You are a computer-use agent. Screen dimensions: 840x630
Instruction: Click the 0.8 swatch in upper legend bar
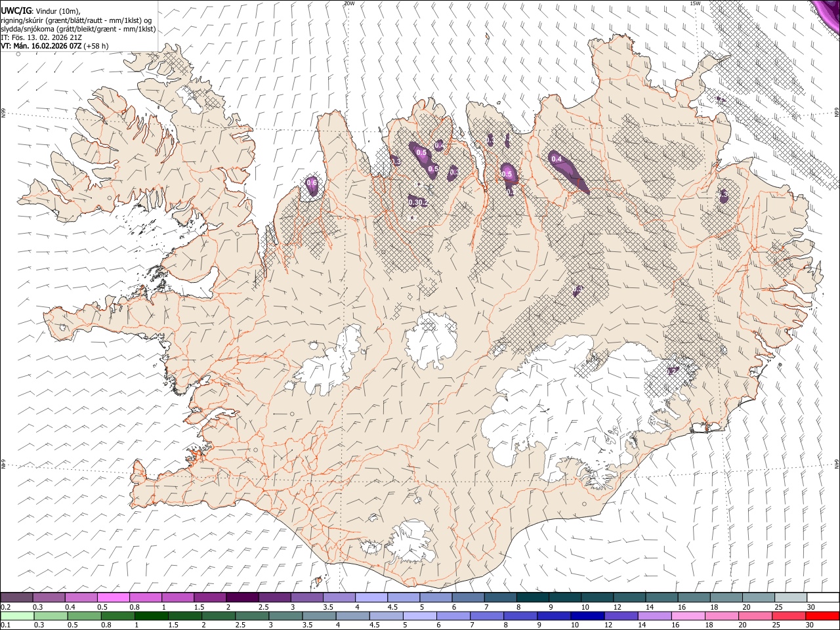pos(145,598)
